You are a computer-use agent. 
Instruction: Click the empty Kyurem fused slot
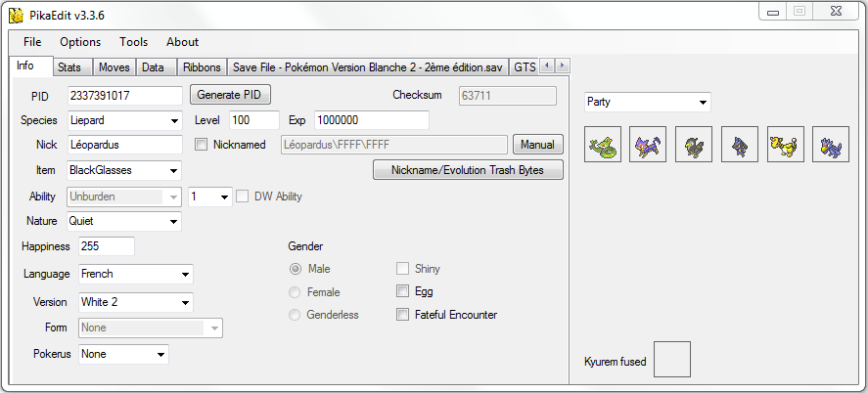click(672, 360)
